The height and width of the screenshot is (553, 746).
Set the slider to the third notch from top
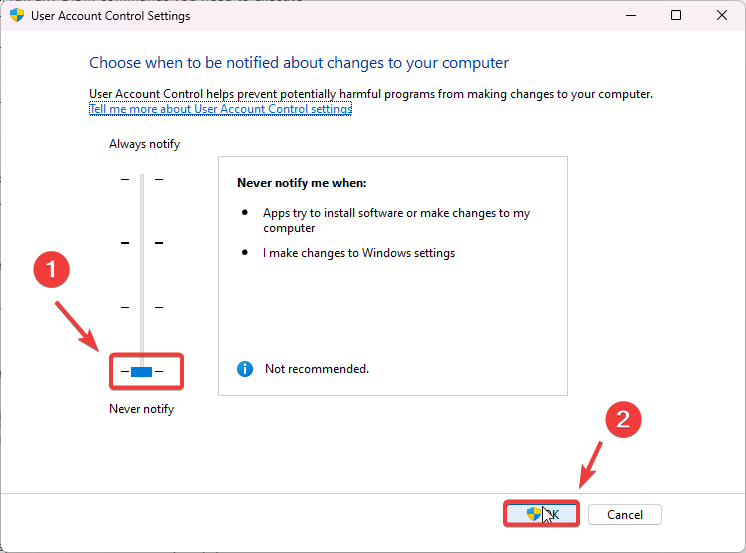click(141, 307)
